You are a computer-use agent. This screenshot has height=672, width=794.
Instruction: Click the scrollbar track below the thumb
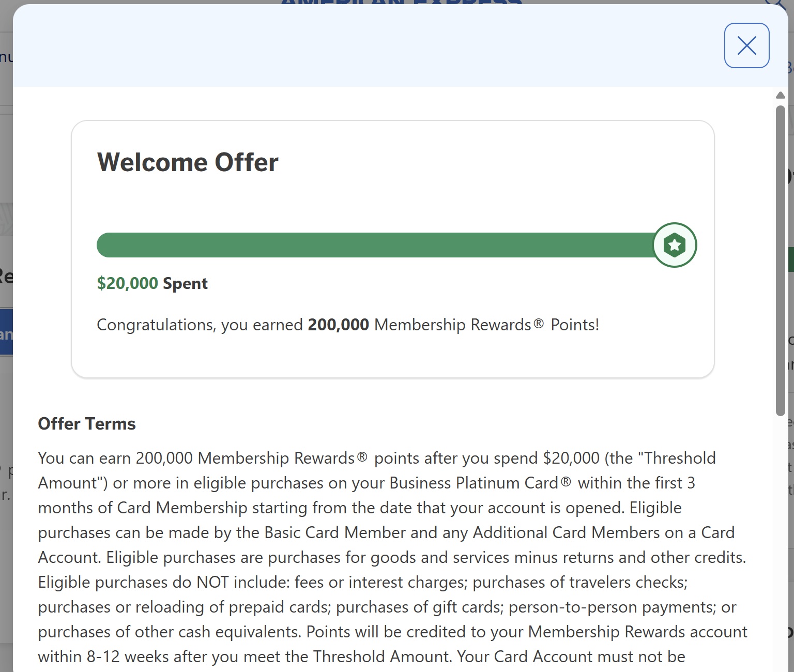pos(780,517)
